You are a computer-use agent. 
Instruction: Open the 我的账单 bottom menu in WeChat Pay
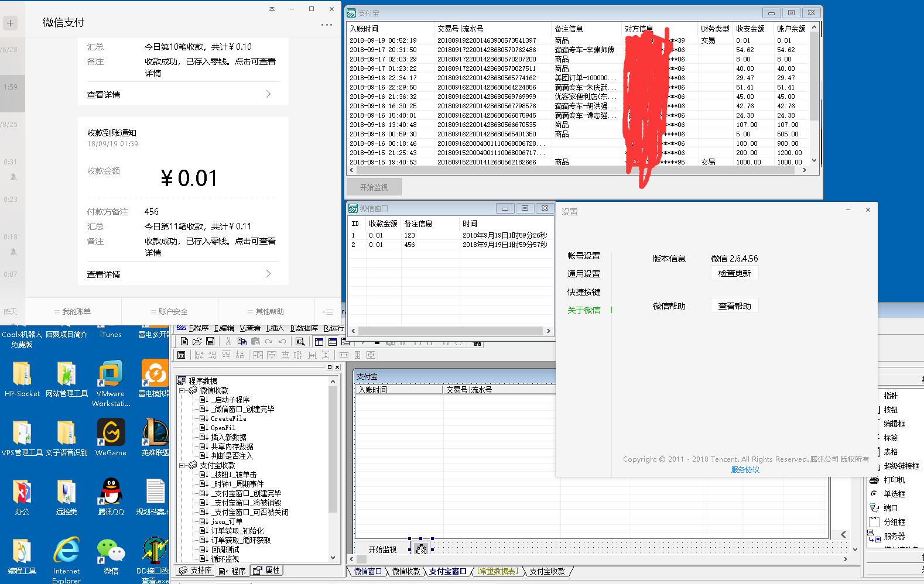tap(73, 312)
